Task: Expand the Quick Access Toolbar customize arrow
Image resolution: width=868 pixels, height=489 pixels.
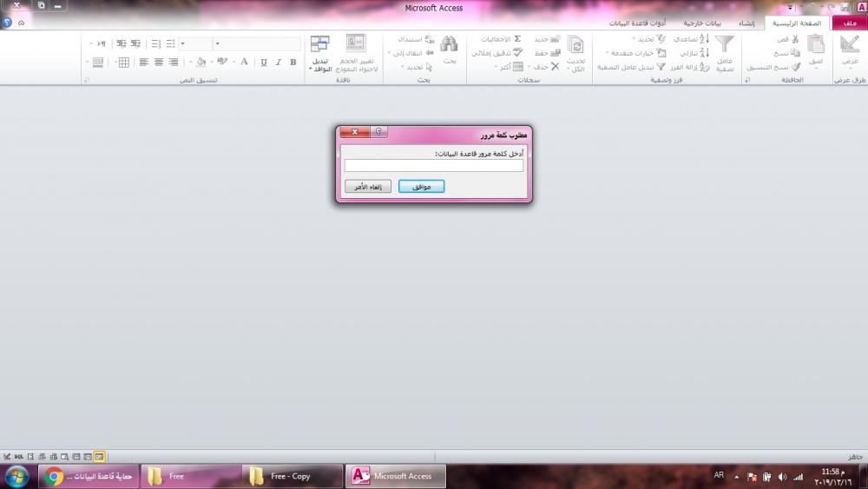Action: tap(790, 7)
